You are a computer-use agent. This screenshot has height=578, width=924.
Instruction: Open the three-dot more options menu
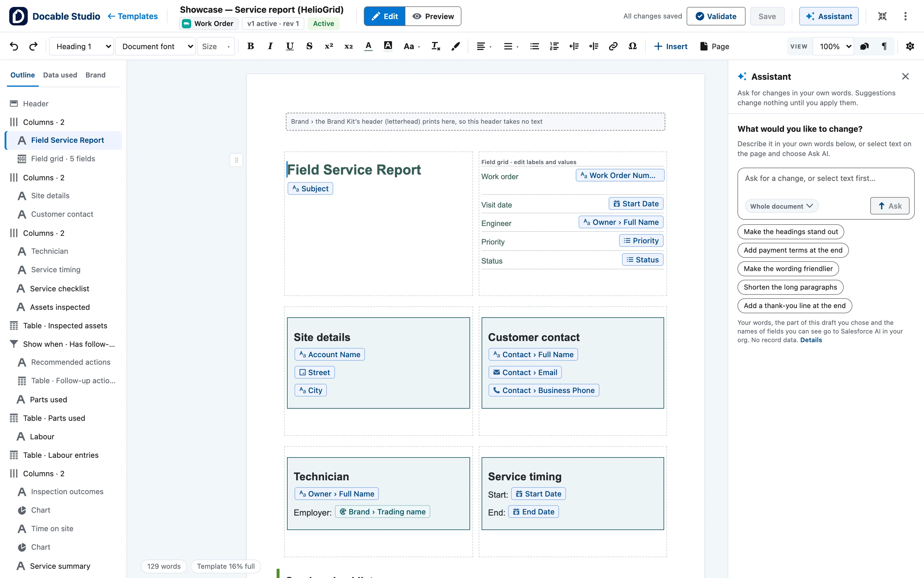[x=905, y=16]
